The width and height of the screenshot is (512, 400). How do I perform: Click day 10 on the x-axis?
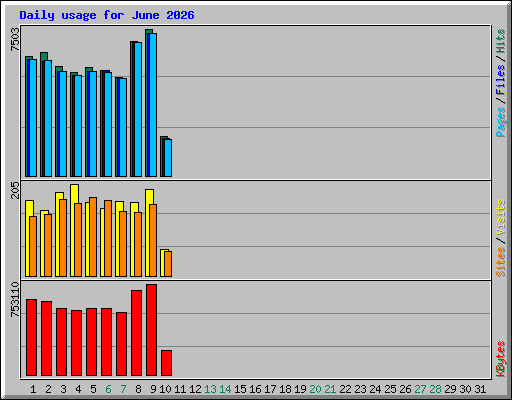point(165,389)
